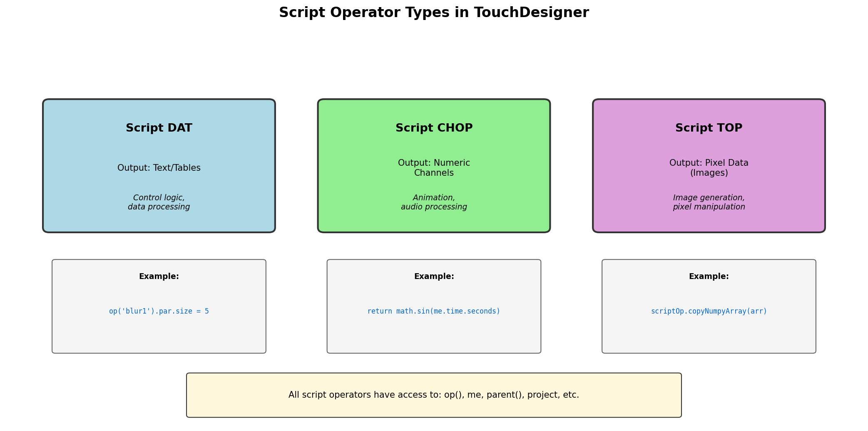The width and height of the screenshot is (868, 431).
Task: Click the scriptOp.copyNumpyArray(arr) code
Action: tap(709, 311)
